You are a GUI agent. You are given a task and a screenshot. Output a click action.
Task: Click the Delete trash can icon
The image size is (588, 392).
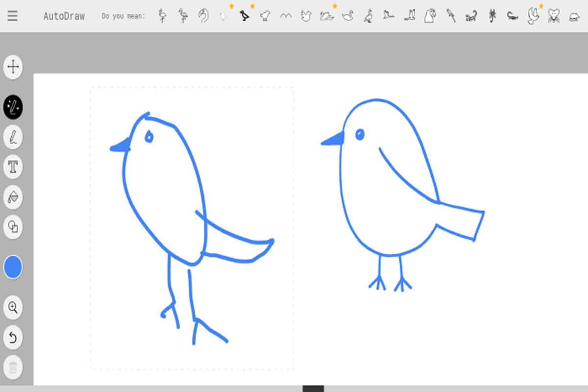[x=13, y=367]
